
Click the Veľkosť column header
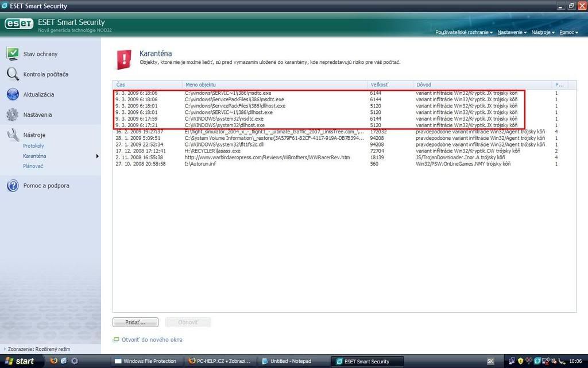point(390,85)
